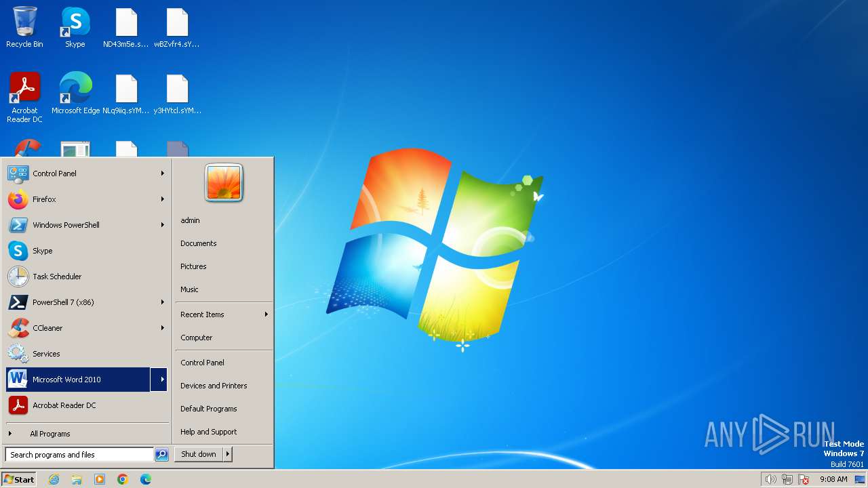The image size is (868, 488).
Task: Open Devices and Printers
Action: click(214, 386)
